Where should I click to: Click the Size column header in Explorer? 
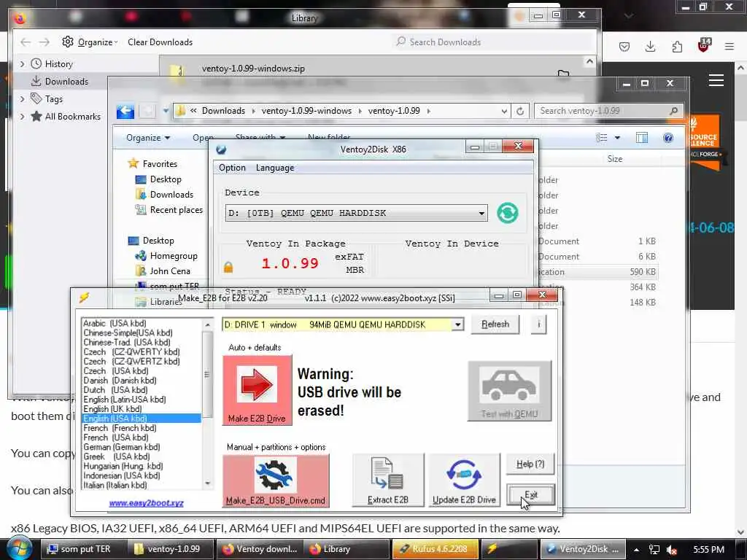614,158
